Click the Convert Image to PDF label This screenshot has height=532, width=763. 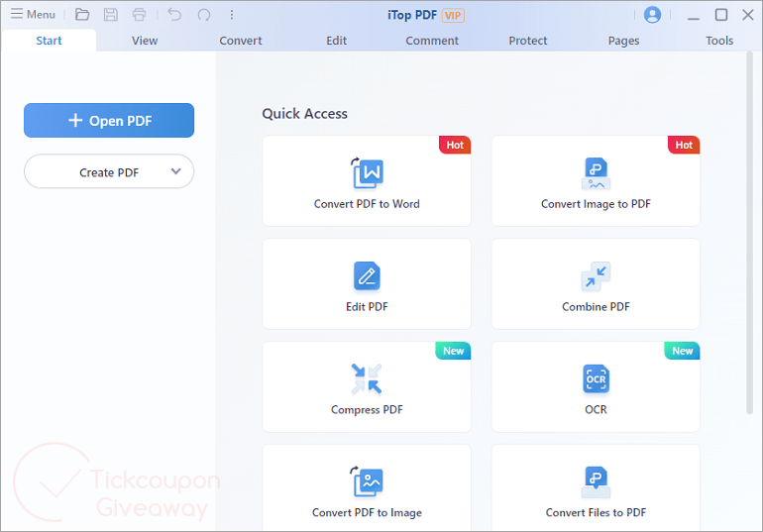pos(596,204)
